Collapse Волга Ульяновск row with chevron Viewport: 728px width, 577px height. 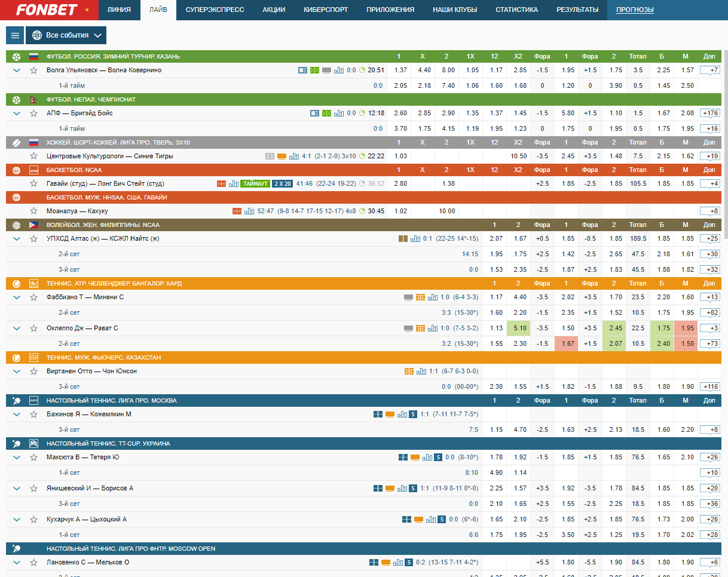17,70
